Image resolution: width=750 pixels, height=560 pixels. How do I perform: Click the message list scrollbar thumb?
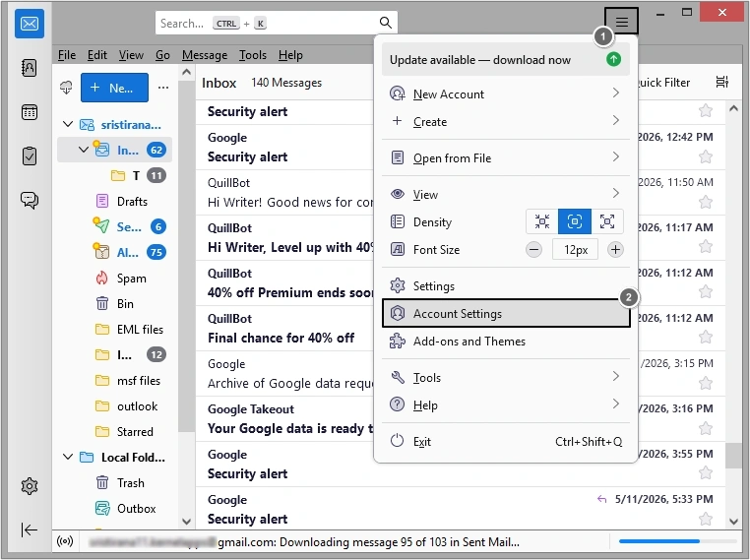pos(733,456)
